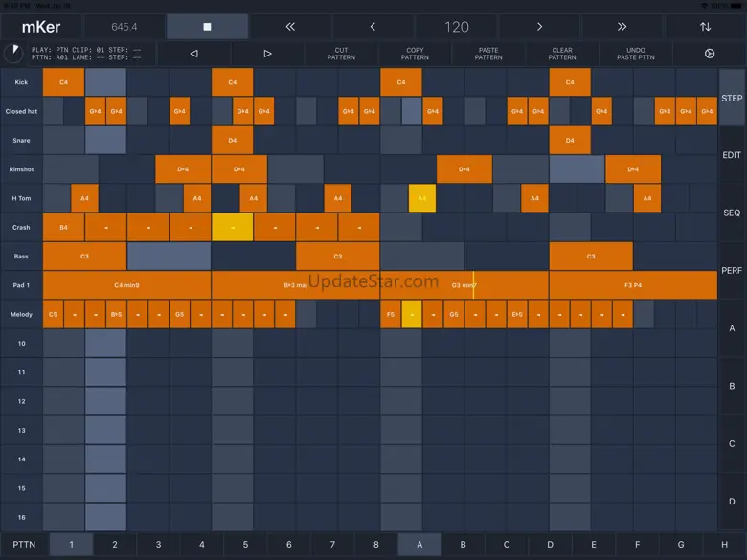This screenshot has width=747, height=560.
Task: Toggle the Melody C5 step
Action: pyautogui.click(x=53, y=314)
